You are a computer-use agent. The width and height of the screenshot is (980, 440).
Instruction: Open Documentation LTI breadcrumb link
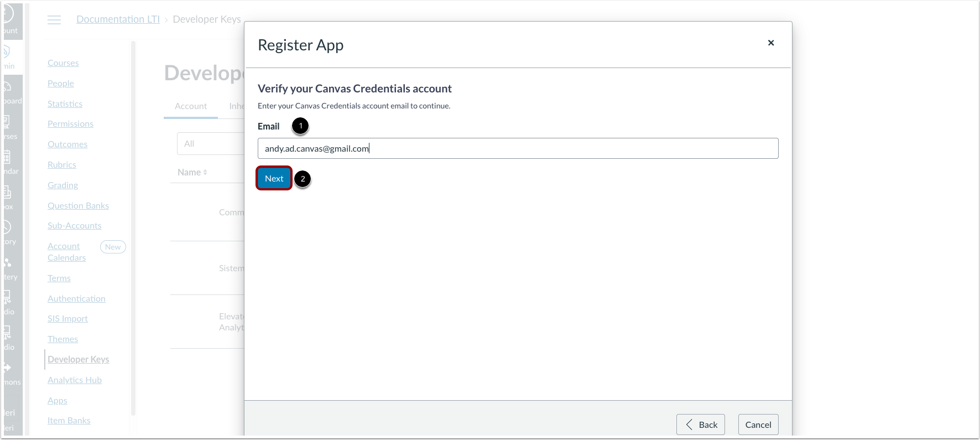118,19
